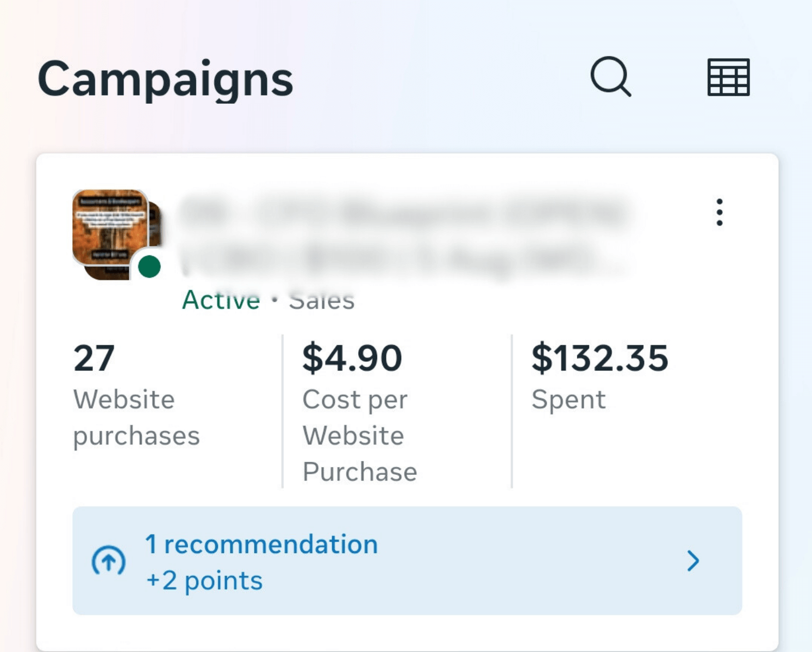Viewport: 812px width, 652px height.
Task: View the 1 recommendation link
Action: pyautogui.click(x=261, y=544)
